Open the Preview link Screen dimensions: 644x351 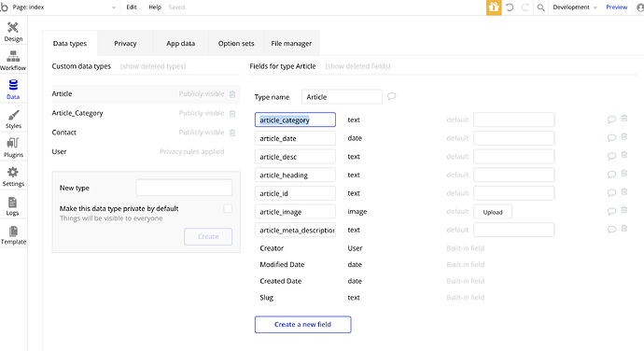[617, 7]
